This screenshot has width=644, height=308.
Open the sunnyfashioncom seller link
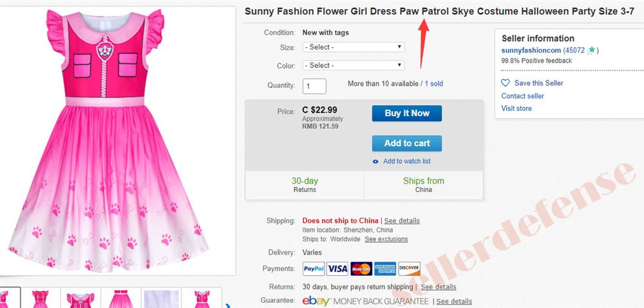tap(531, 50)
